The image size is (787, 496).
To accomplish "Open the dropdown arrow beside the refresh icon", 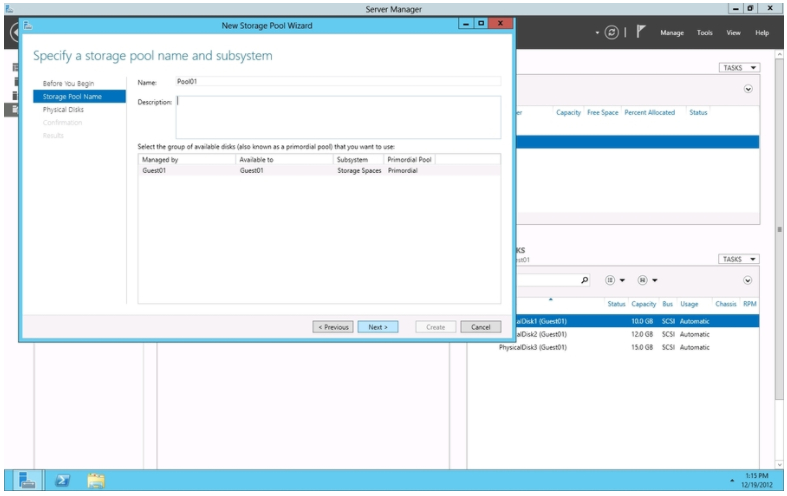I will pos(597,33).
